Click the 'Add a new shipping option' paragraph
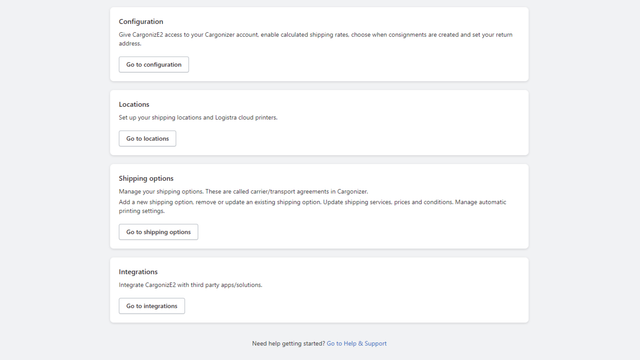The height and width of the screenshot is (360, 640). click(312, 207)
